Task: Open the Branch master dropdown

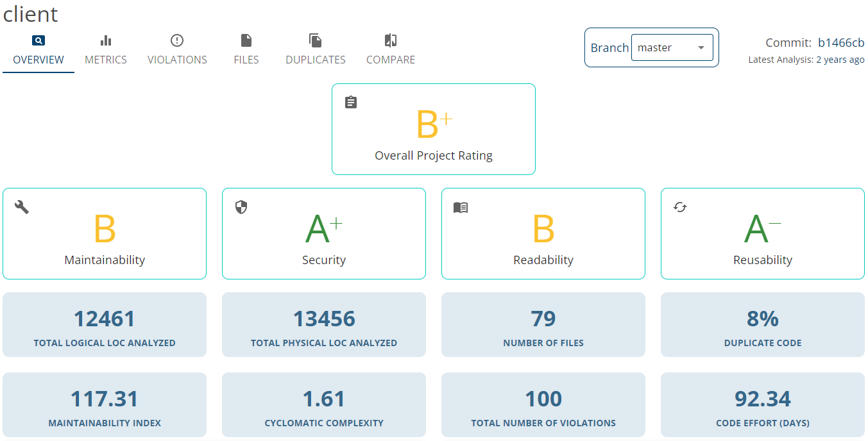Action: click(672, 47)
